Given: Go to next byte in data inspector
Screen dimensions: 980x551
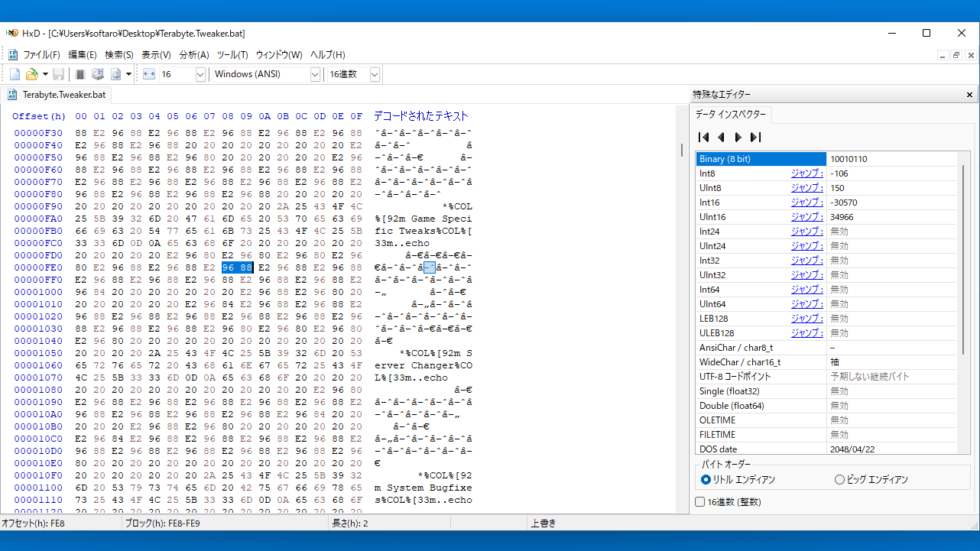Looking at the screenshot, I should point(738,137).
